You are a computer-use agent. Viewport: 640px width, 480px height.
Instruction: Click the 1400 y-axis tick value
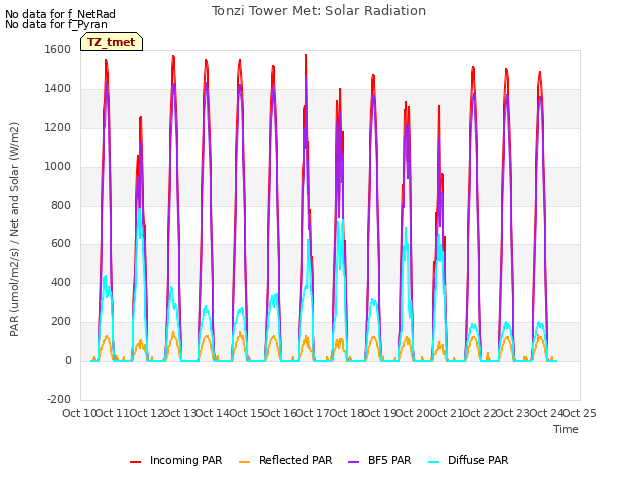coord(58,88)
